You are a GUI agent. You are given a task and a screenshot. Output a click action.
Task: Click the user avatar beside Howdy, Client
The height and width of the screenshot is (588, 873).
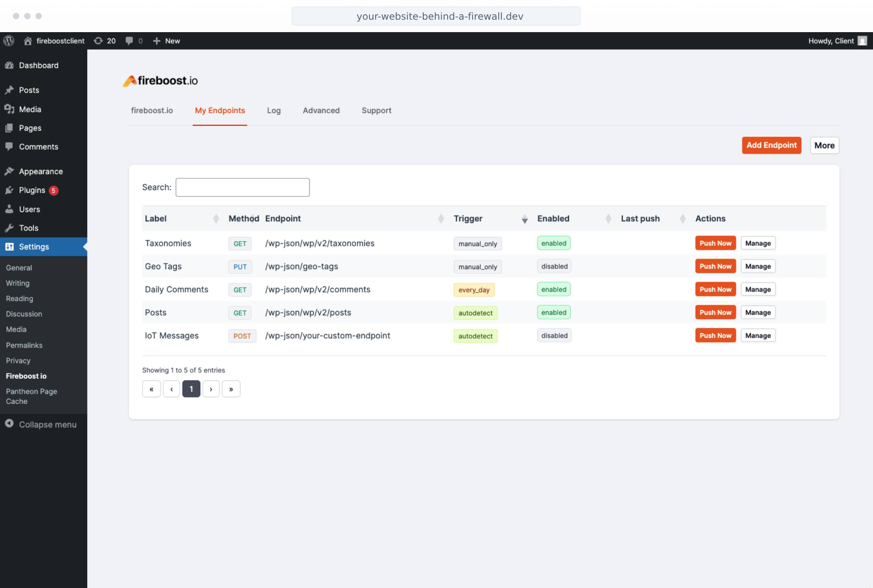[862, 41]
